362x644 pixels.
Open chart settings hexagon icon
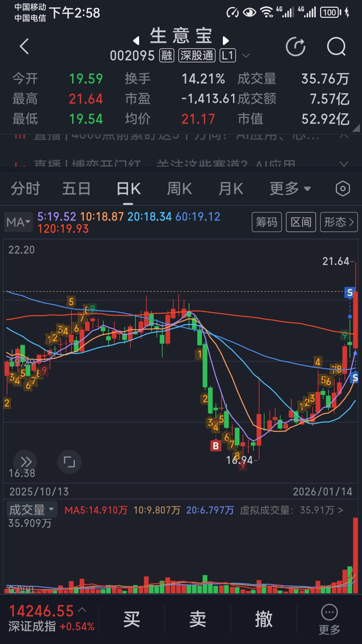coord(343,189)
